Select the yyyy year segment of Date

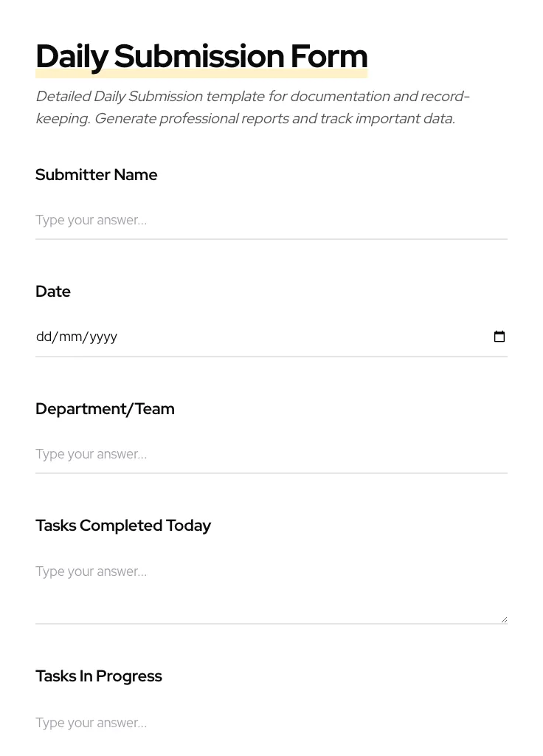pyautogui.click(x=103, y=337)
